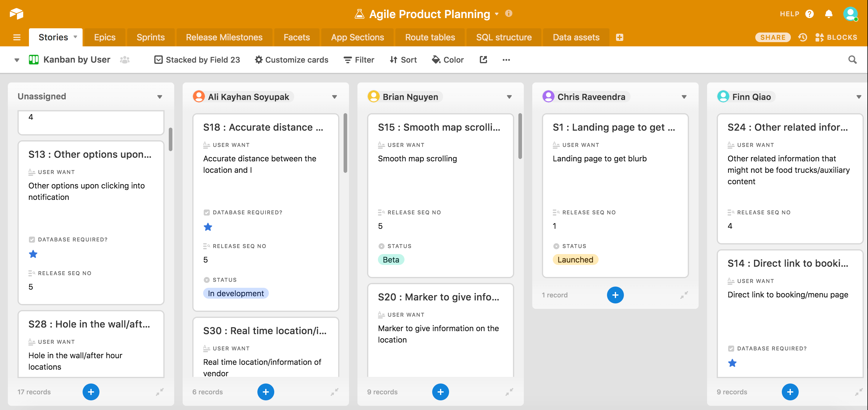Click the share view export icon
The image size is (868, 410).
pyautogui.click(x=483, y=60)
